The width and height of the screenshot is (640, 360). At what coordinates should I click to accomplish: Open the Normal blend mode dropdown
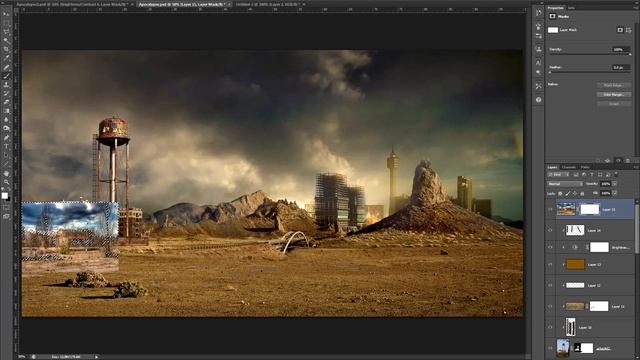tap(565, 184)
